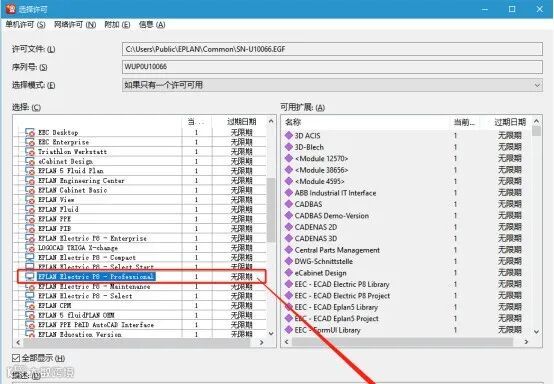Click the icon beside Electric P8 Select
554x384 pixels.
click(30, 296)
